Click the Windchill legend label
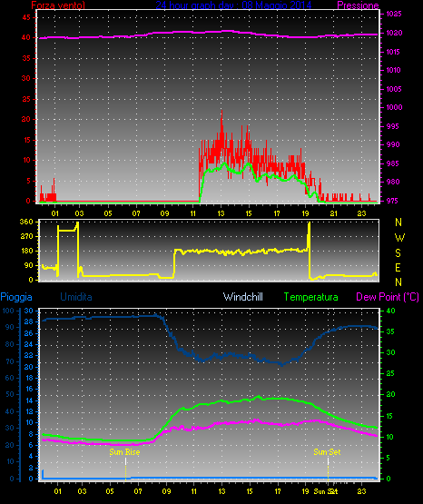 tap(242, 297)
